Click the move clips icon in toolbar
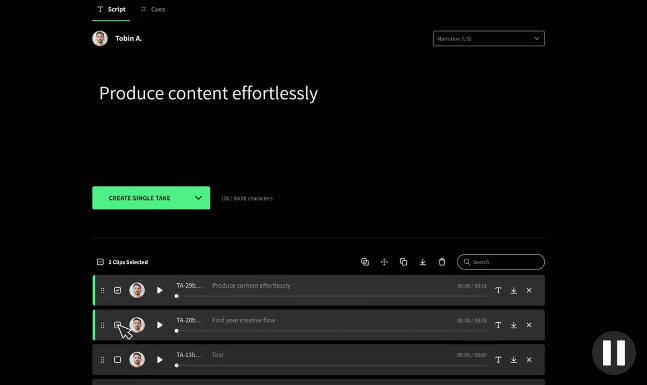The width and height of the screenshot is (647, 385). click(384, 262)
